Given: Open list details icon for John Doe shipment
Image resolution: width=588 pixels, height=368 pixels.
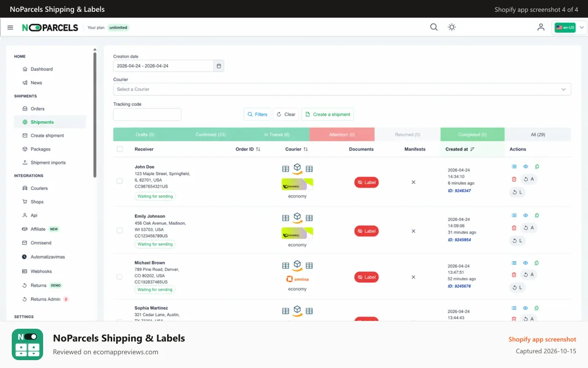Looking at the screenshot, I should tap(514, 167).
